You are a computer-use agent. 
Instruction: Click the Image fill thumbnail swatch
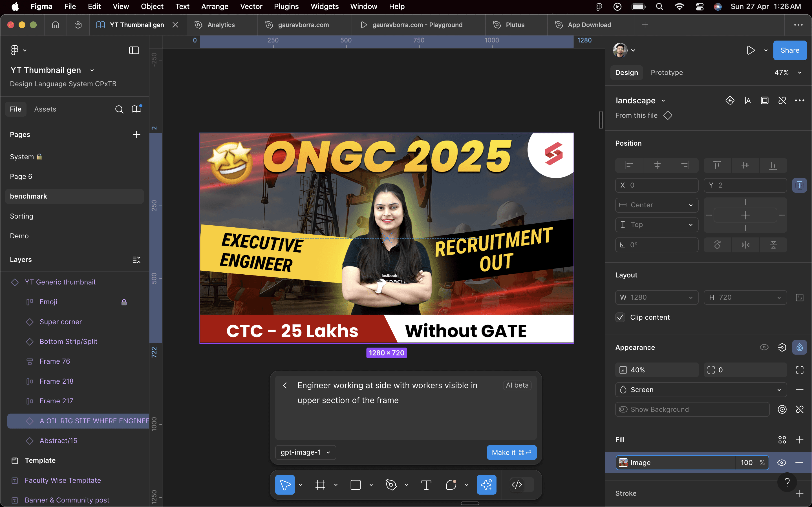coord(623,463)
